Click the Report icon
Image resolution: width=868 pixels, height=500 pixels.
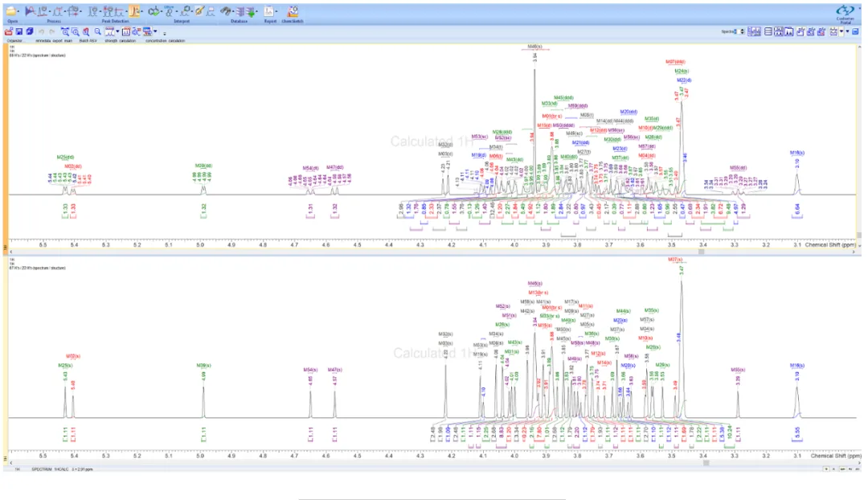click(269, 11)
